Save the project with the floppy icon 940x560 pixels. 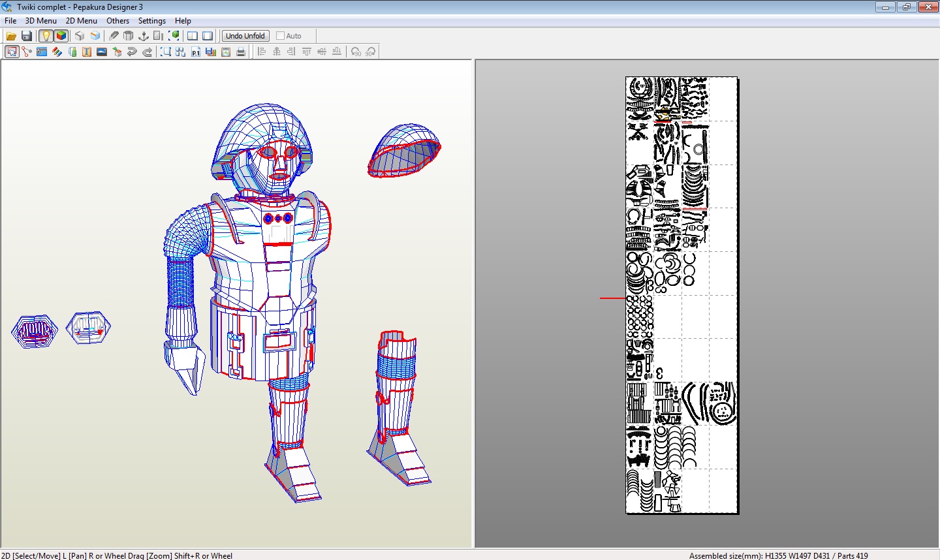coord(27,36)
